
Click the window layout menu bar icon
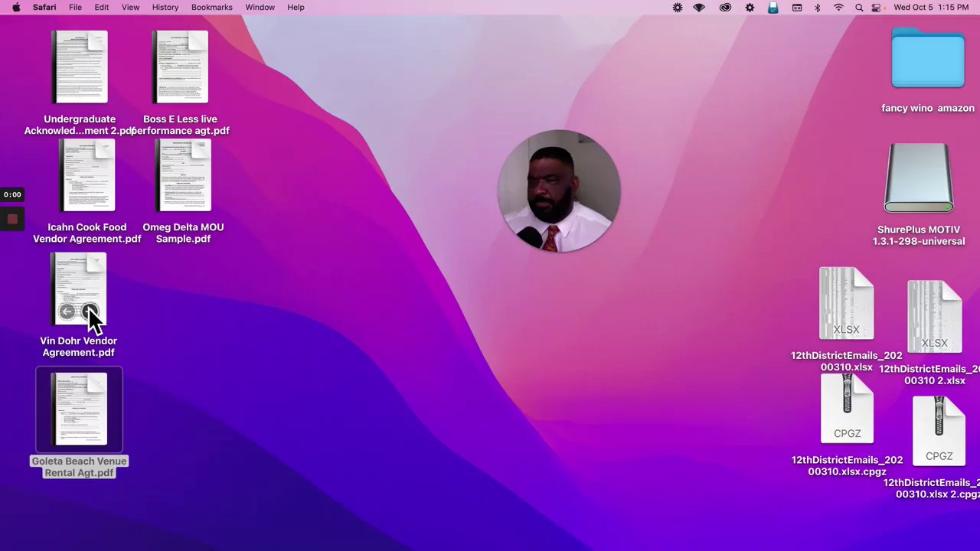pos(797,8)
